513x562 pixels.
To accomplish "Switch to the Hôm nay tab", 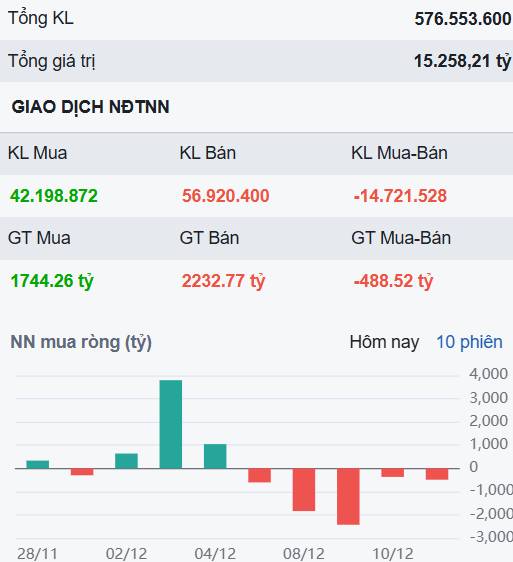I will tap(384, 342).
